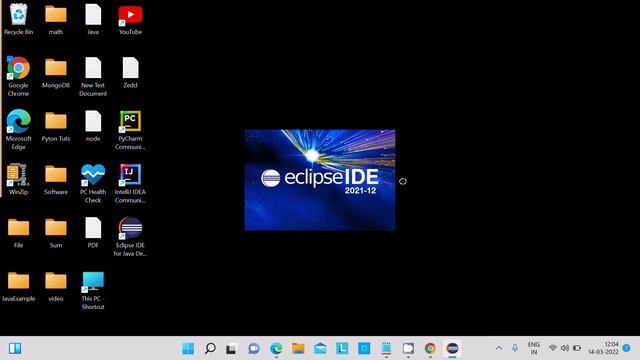This screenshot has height=360, width=640.
Task: Select the Zedd file icon
Action: (x=130, y=73)
